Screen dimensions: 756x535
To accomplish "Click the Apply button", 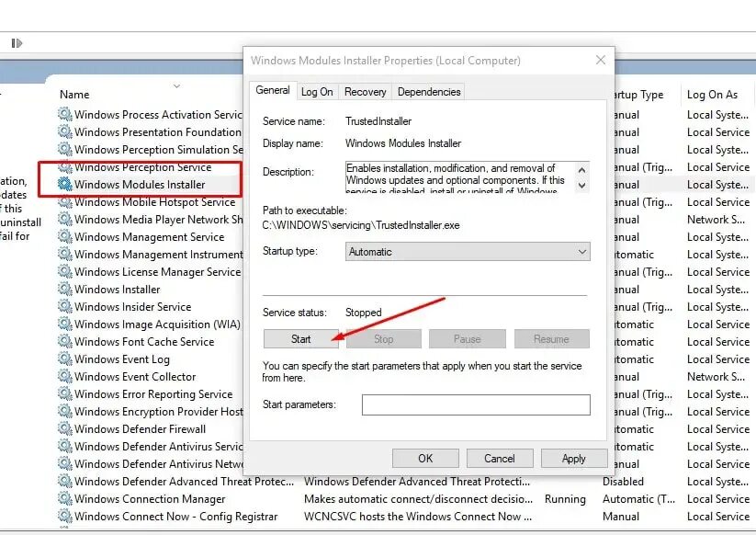I will [574, 459].
